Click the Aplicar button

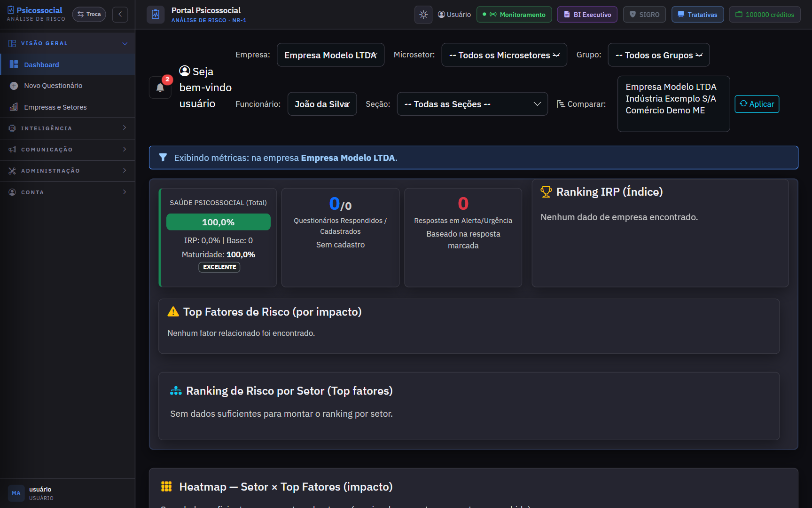757,104
